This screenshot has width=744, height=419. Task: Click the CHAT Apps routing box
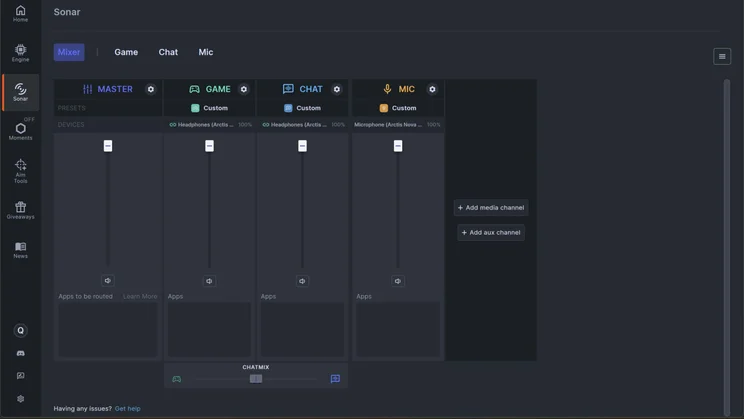pos(302,329)
